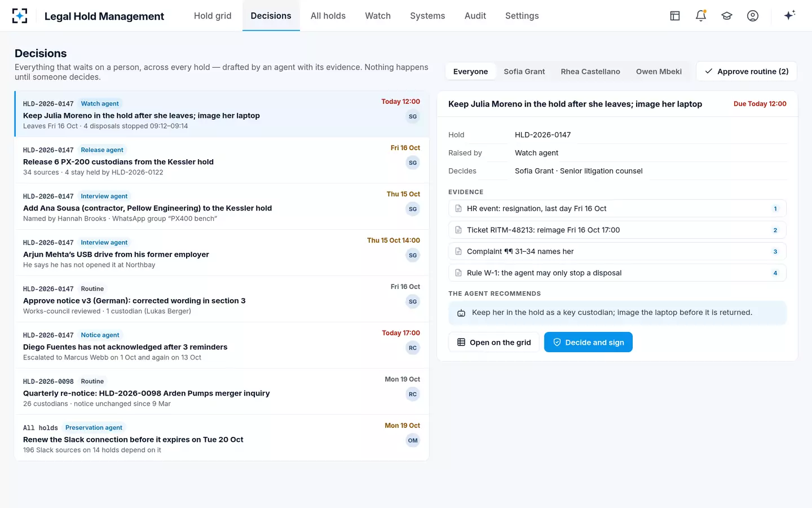Click Approve routine (2) button
The width and height of the screenshot is (812, 508).
click(x=747, y=72)
